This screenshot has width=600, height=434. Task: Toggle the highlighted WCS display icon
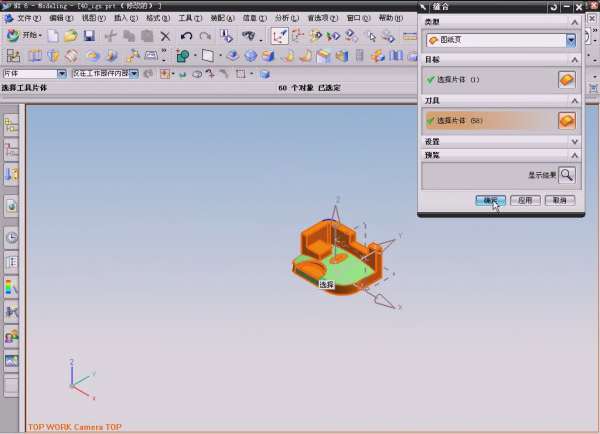tap(279, 36)
